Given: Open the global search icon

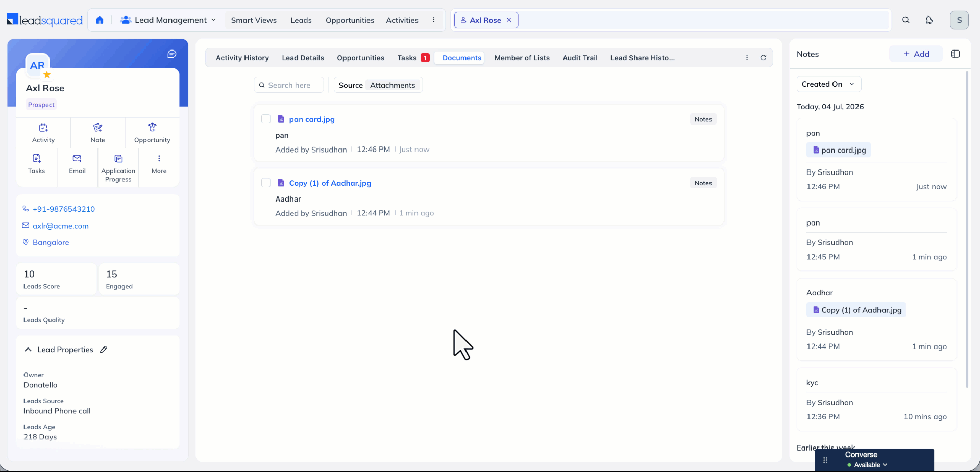Looking at the screenshot, I should coord(905,20).
